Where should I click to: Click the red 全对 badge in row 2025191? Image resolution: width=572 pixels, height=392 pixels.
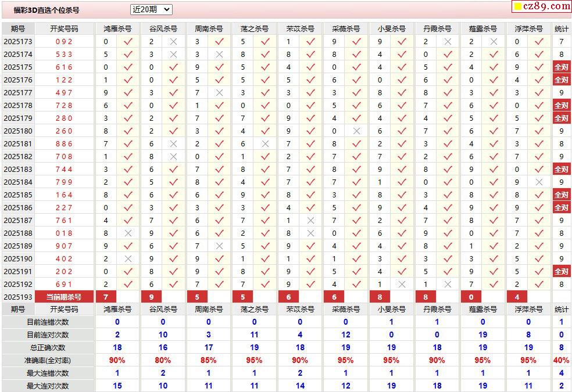(x=562, y=271)
